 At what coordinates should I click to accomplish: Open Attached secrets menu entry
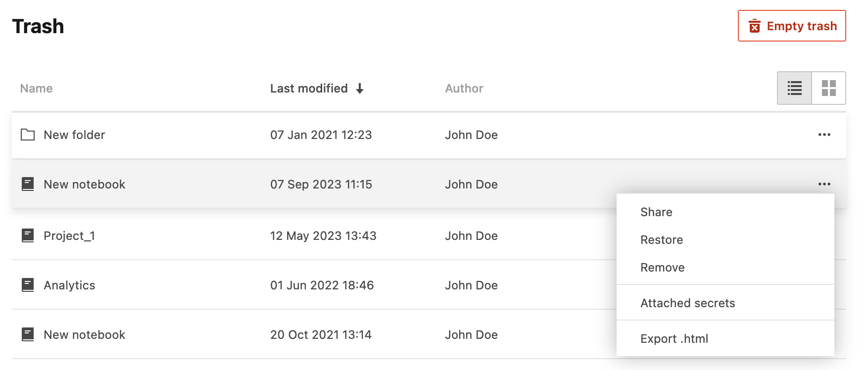click(x=687, y=303)
